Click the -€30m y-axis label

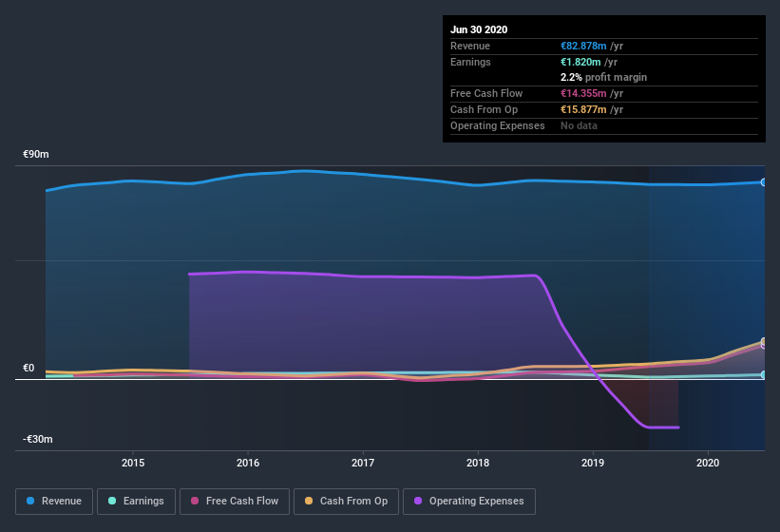point(37,439)
